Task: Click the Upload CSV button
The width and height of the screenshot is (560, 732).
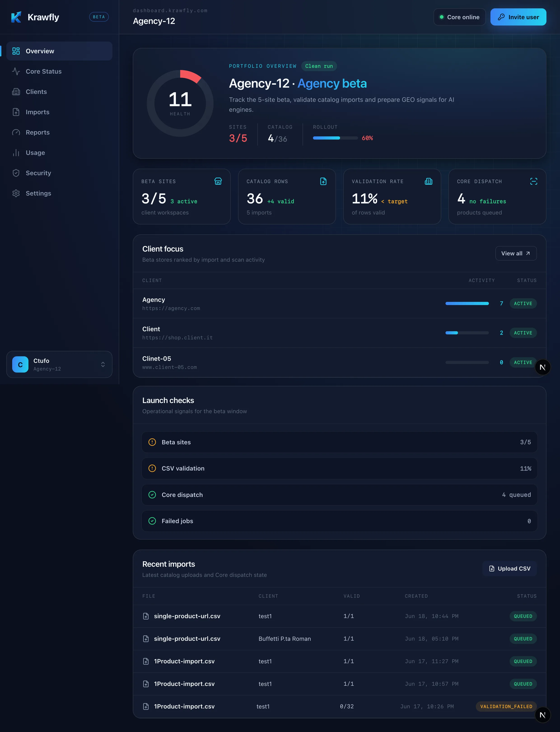Action: pyautogui.click(x=509, y=569)
